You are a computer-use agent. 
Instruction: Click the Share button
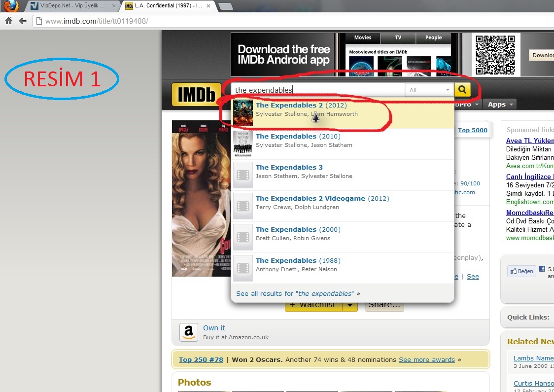tap(384, 305)
